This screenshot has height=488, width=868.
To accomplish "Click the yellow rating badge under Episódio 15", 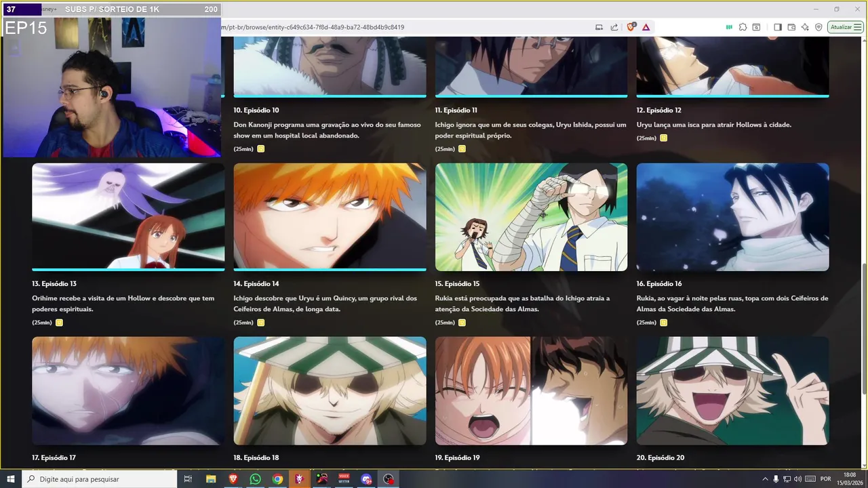I will point(462,323).
